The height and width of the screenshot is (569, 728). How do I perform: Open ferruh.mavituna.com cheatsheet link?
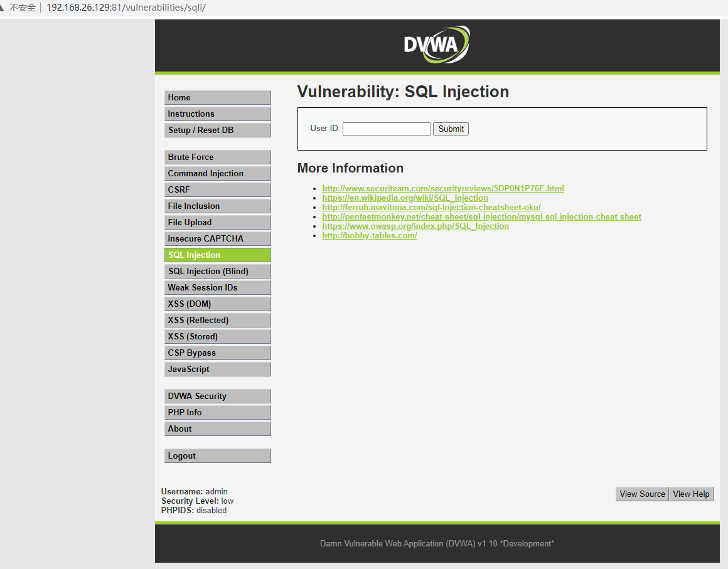431,208
